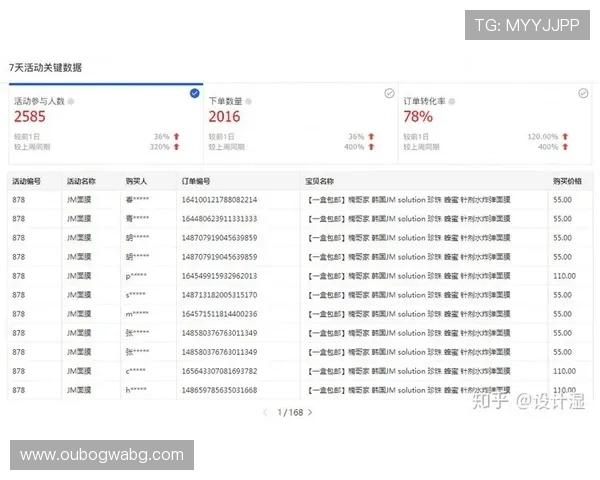The image size is (600, 480).
Task: Go to previous page with left chevron
Action: click(266, 412)
